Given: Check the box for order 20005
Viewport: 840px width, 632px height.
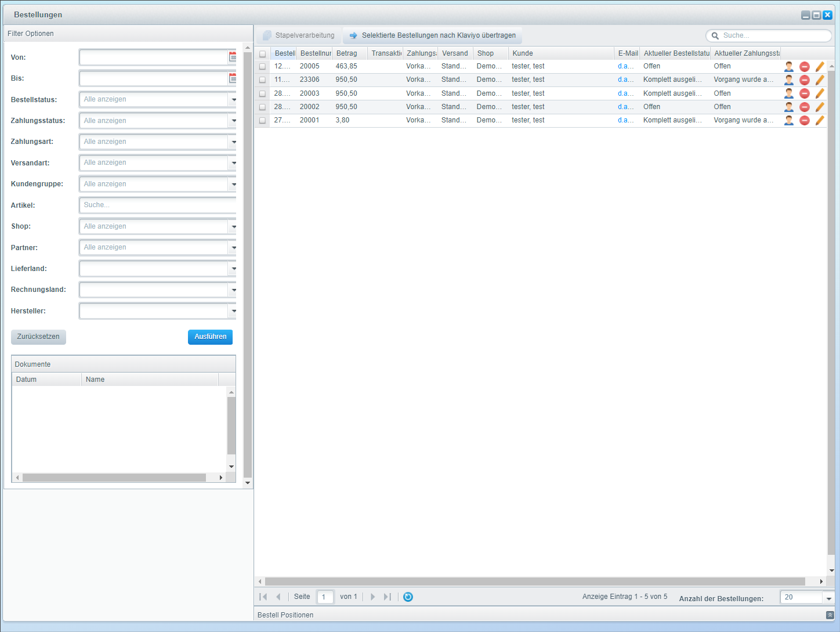Looking at the screenshot, I should pos(263,66).
